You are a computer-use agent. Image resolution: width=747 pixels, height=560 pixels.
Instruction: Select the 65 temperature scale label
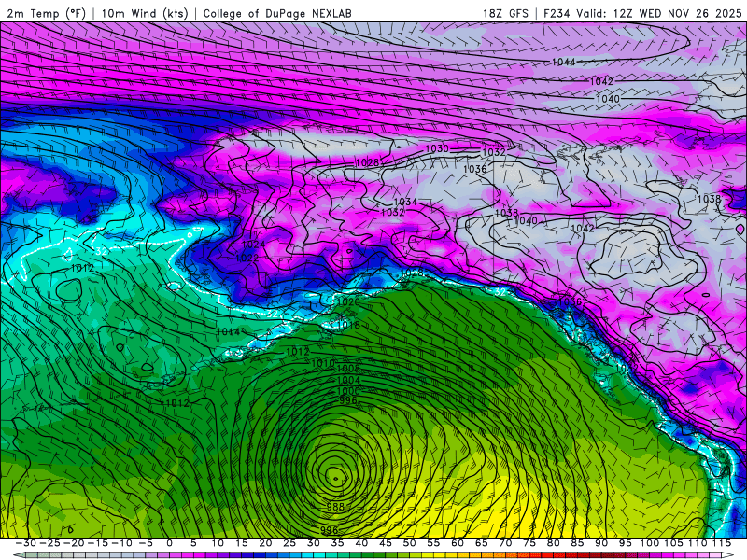tap(481, 543)
